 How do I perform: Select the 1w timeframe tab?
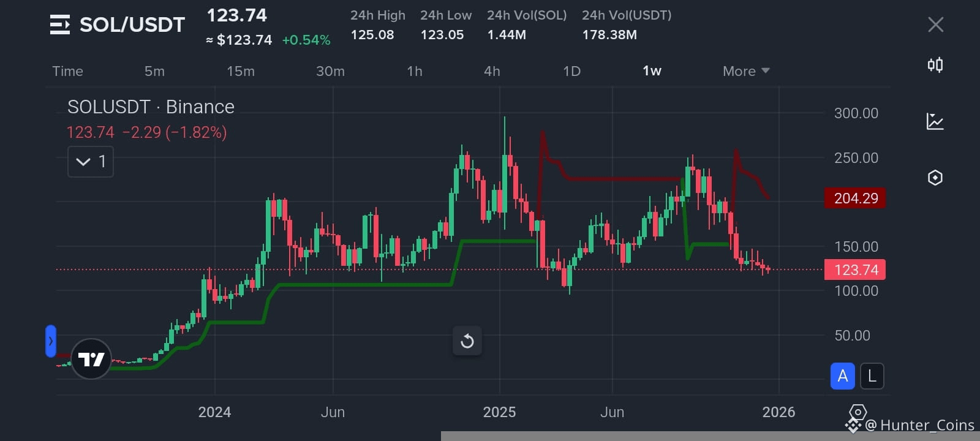pyautogui.click(x=652, y=71)
